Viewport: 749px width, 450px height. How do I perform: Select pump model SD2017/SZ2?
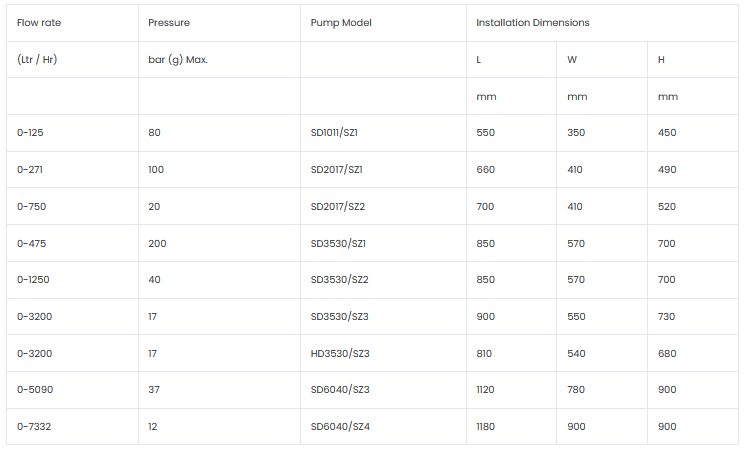coord(337,206)
